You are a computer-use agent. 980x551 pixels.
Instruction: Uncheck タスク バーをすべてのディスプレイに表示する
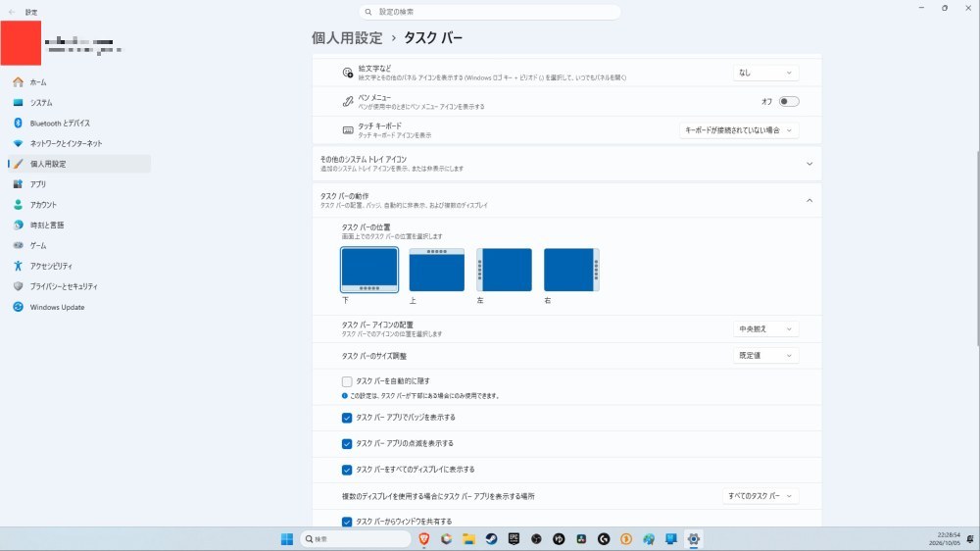point(347,470)
